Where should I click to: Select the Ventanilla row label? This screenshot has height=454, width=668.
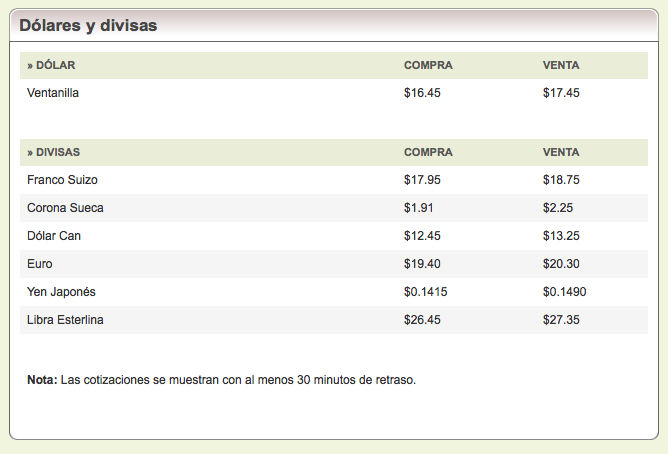click(x=53, y=93)
